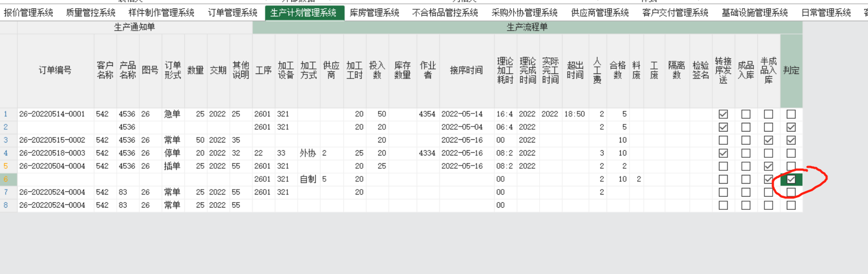Screen dimensions: 868x274
Task: Uncheck the 判定 checkbox in row 6
Action: (x=791, y=179)
